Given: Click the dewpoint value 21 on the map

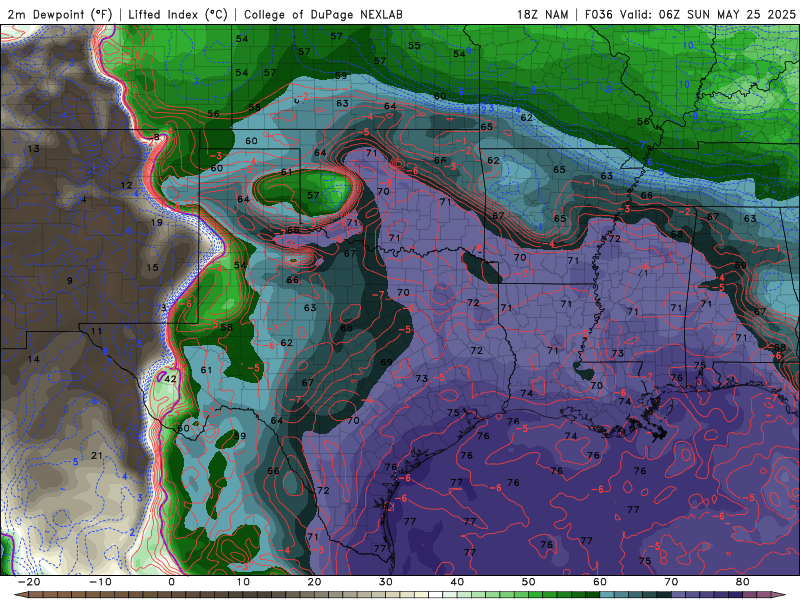Looking at the screenshot, I should [x=97, y=455].
